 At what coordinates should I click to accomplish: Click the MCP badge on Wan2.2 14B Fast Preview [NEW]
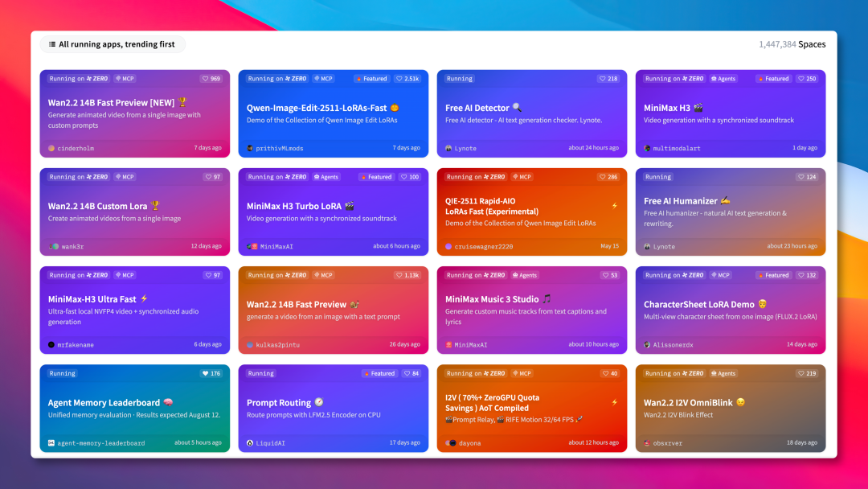[x=125, y=79]
